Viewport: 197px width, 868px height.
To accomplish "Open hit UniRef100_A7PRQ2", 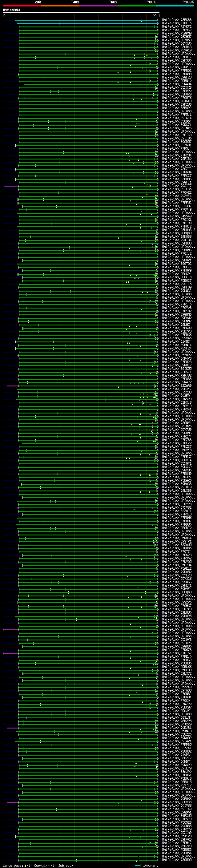I will tap(177, 71).
